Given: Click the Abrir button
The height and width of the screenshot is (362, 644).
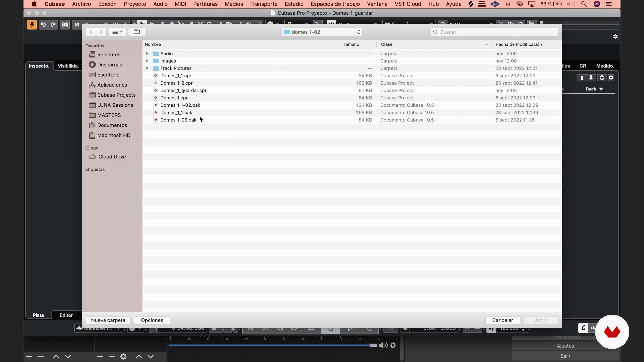Looking at the screenshot, I should tap(541, 320).
